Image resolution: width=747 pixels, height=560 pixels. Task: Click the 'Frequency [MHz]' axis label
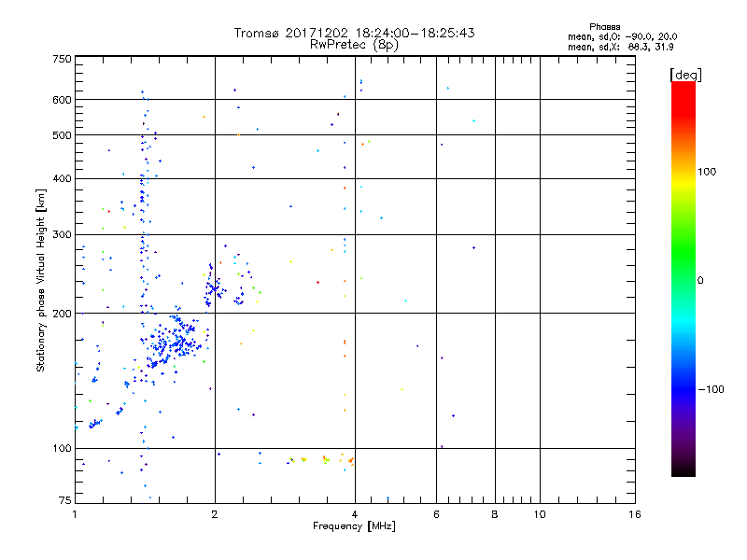point(354,526)
